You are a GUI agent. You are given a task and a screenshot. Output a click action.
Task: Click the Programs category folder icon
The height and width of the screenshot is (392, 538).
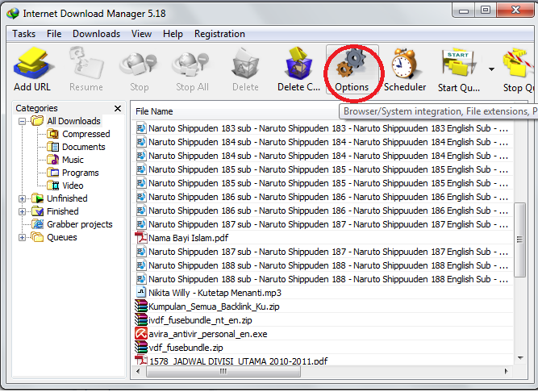point(53,173)
